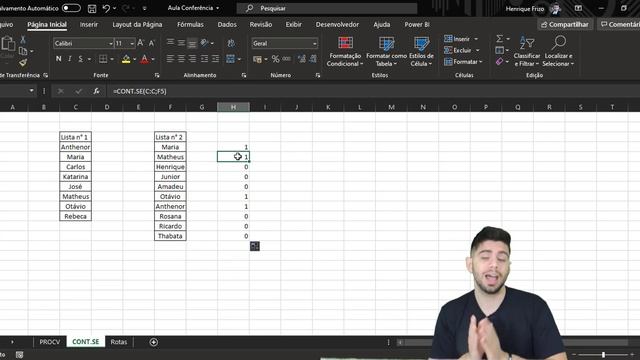Toggle the AutoSave switch
640x360 pixels.
tap(71, 8)
